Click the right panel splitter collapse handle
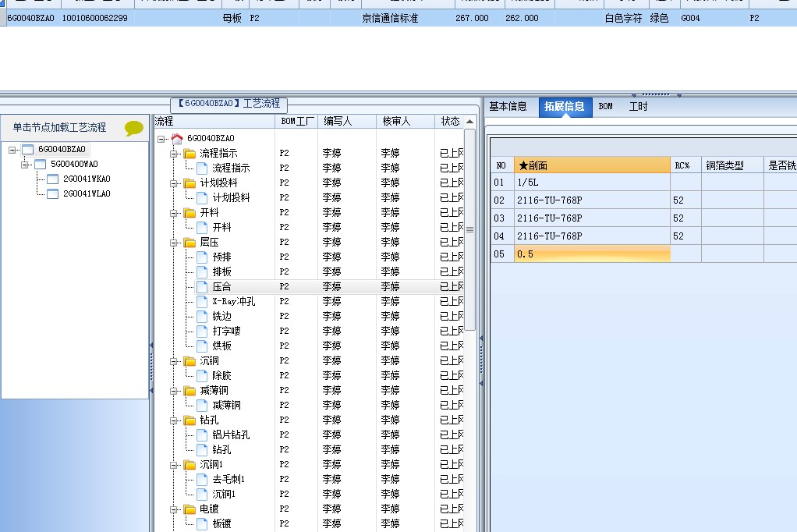The height and width of the screenshot is (532, 797). click(x=481, y=360)
